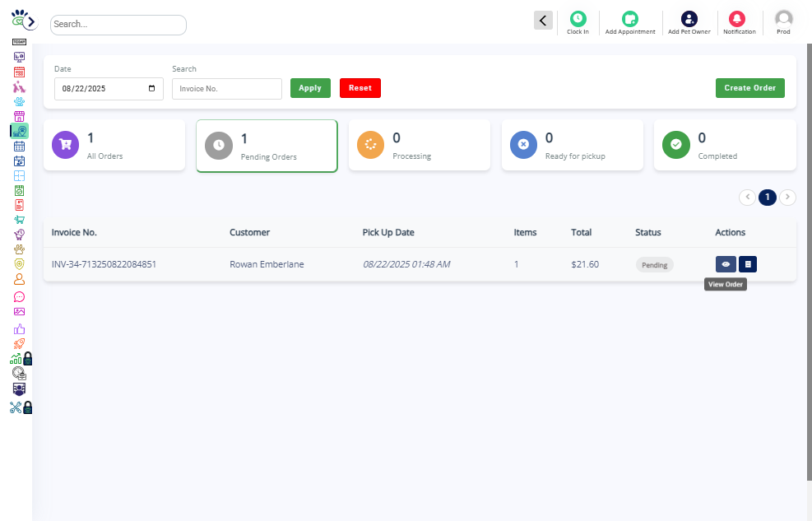Click the pick up date 08/22/2025 01:48 AM
Image resolution: width=812 pixels, height=521 pixels.
pos(406,264)
